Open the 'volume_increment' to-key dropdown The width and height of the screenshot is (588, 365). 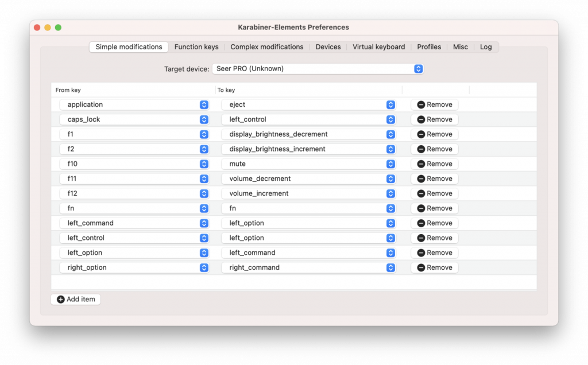point(308,193)
